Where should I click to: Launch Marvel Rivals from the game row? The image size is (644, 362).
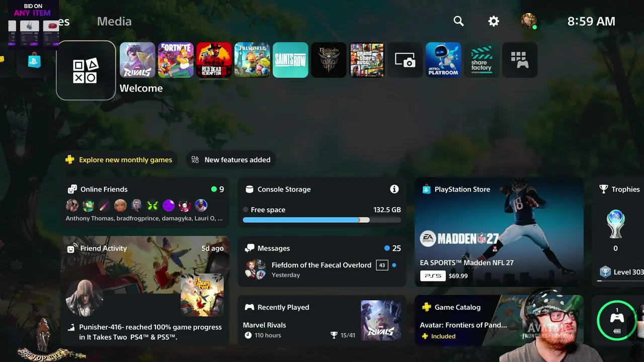[x=137, y=60]
